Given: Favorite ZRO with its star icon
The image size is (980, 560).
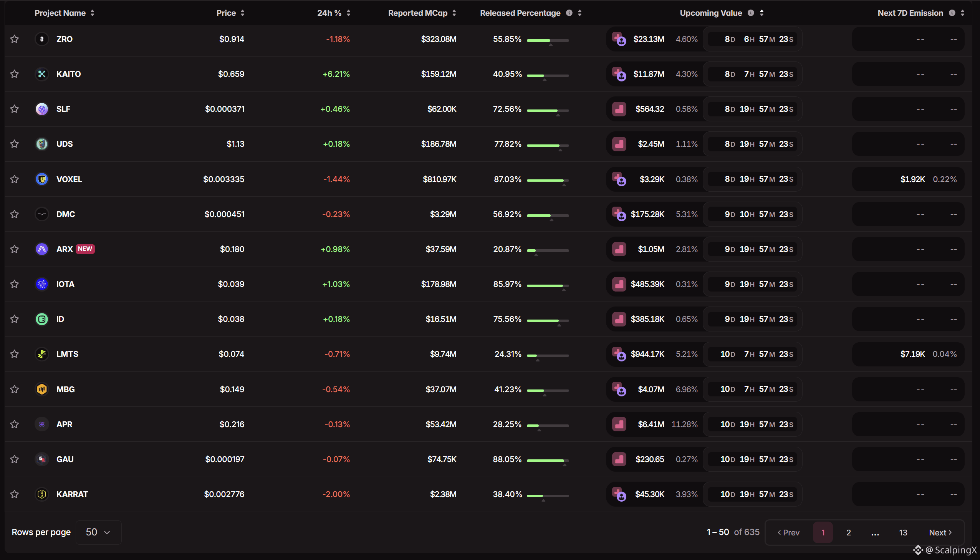Looking at the screenshot, I should pos(15,39).
